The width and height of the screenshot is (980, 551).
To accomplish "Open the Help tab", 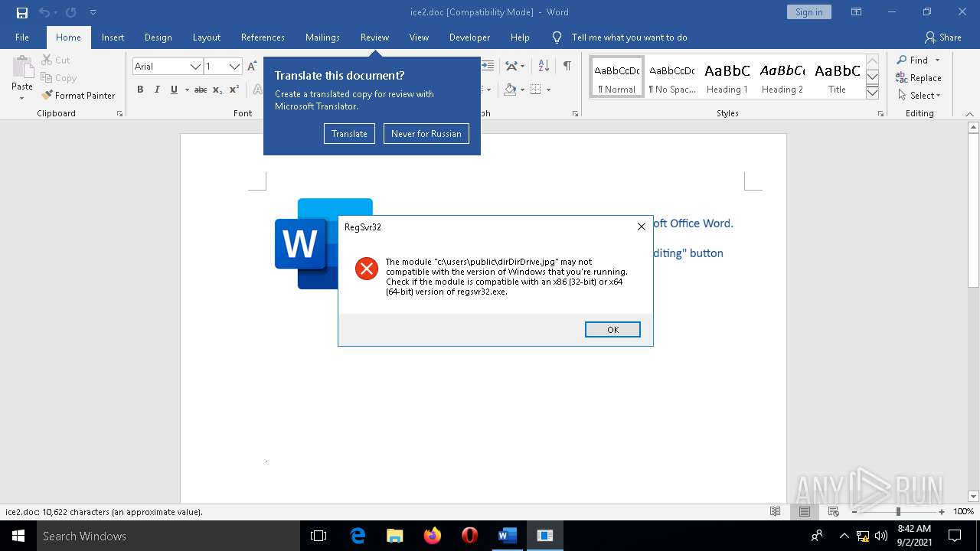I will click(x=520, y=37).
